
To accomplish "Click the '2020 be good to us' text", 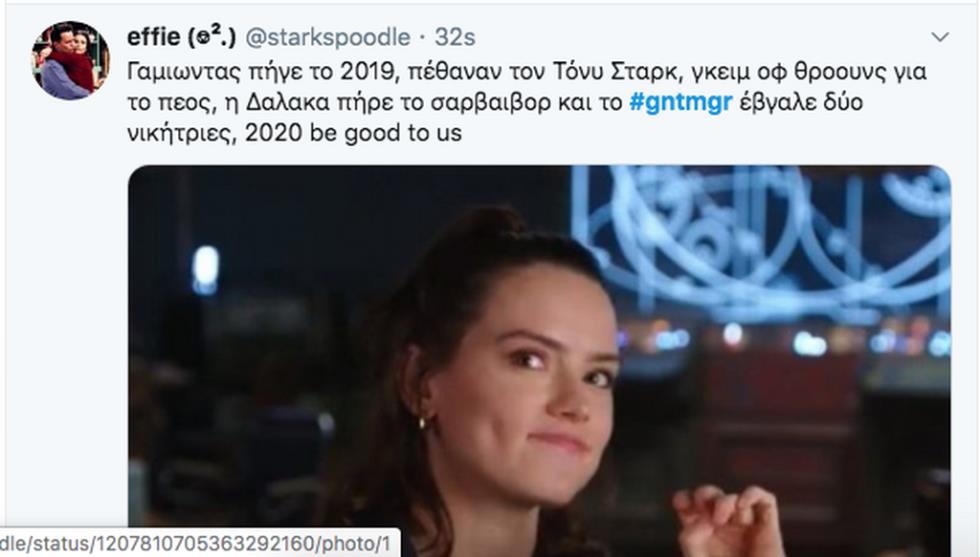I will coord(353,133).
